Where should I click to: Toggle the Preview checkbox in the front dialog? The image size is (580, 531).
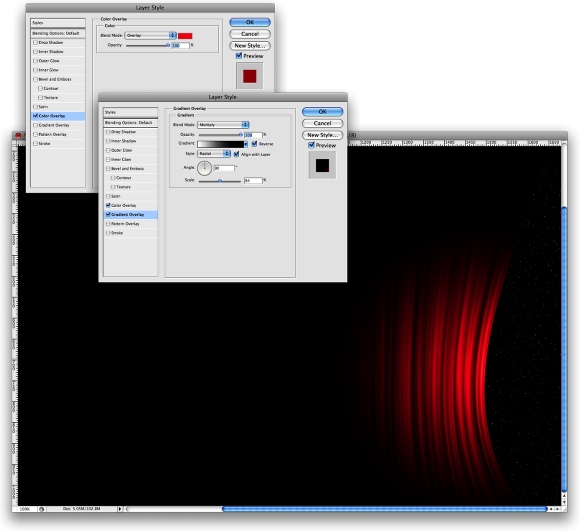pyautogui.click(x=311, y=145)
